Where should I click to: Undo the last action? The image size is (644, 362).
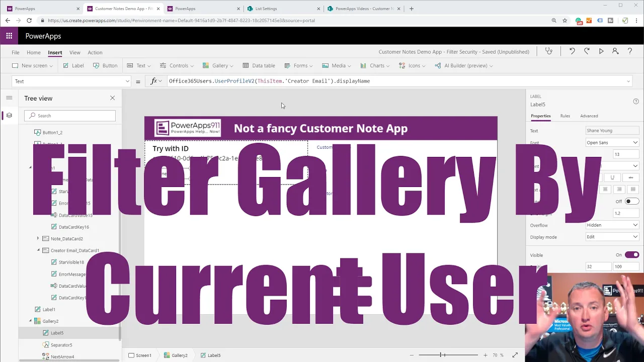point(572,51)
